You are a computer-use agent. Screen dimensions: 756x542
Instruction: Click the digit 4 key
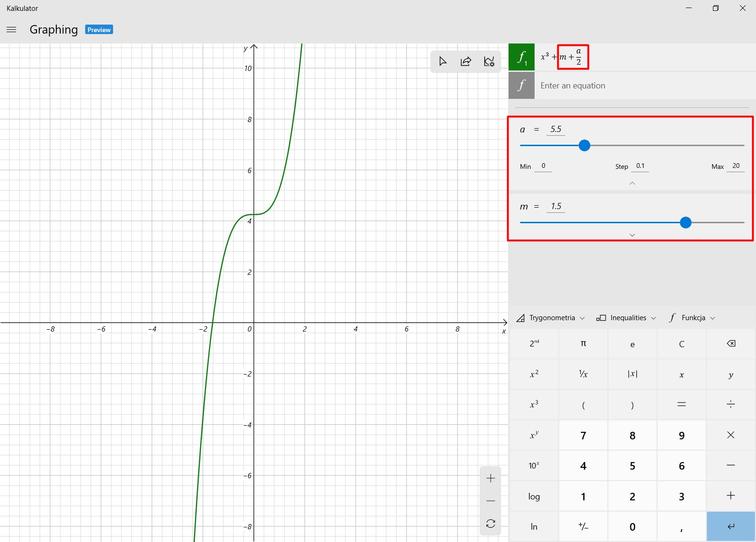coord(583,466)
